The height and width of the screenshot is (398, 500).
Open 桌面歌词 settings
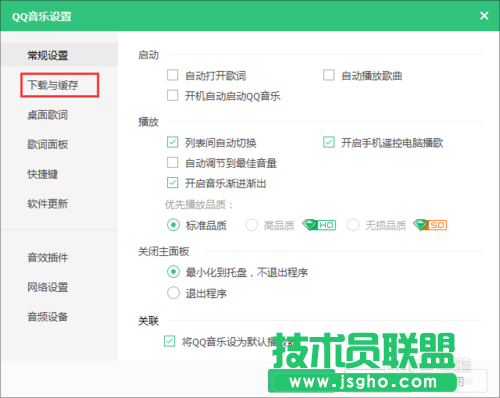[x=48, y=115]
